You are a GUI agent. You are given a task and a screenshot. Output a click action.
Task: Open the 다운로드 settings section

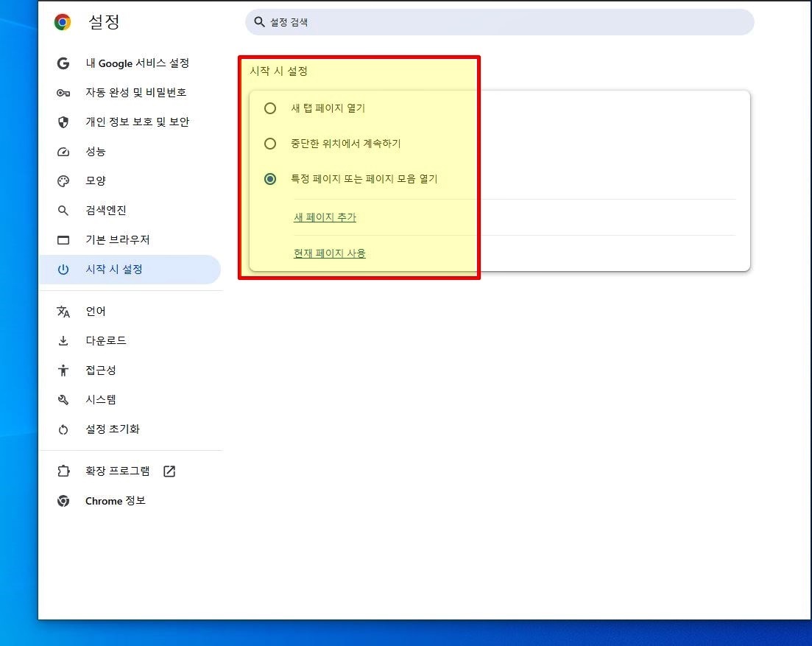[130, 341]
